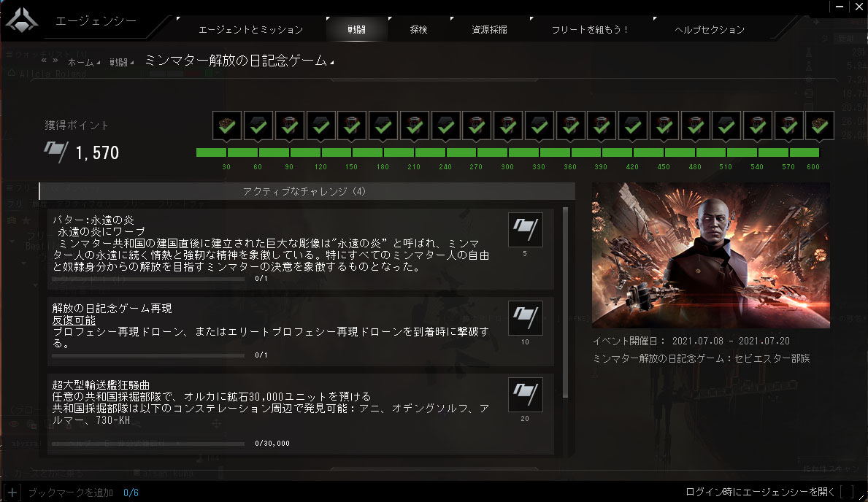Screen dimensions: 868x502
Task: Click the 30-point reward icon
Action: click(226, 125)
